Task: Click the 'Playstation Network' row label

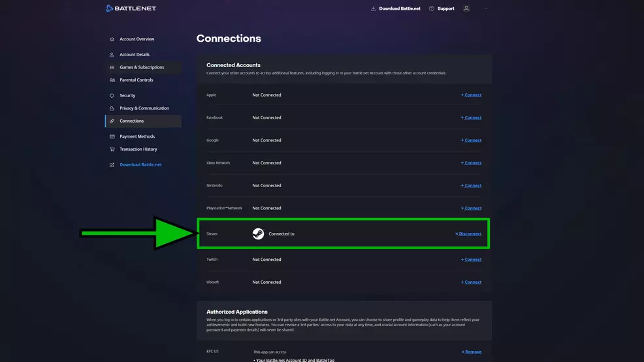Action: coord(224,208)
